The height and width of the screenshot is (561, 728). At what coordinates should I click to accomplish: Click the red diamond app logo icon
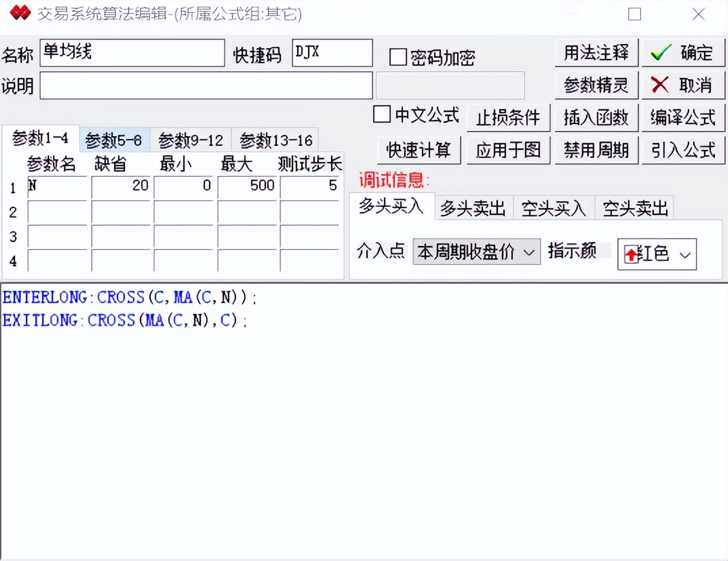pyautogui.click(x=21, y=12)
